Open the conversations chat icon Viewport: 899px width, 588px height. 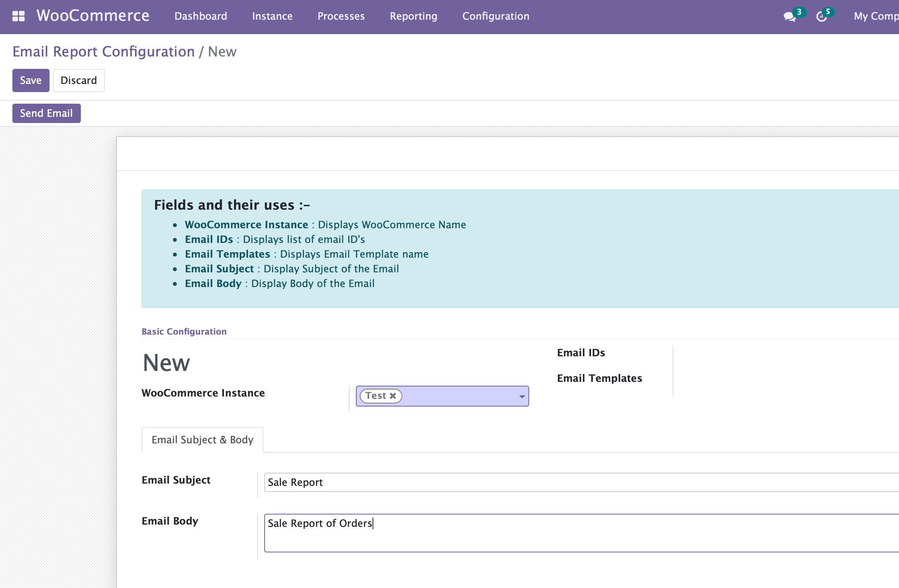click(789, 17)
